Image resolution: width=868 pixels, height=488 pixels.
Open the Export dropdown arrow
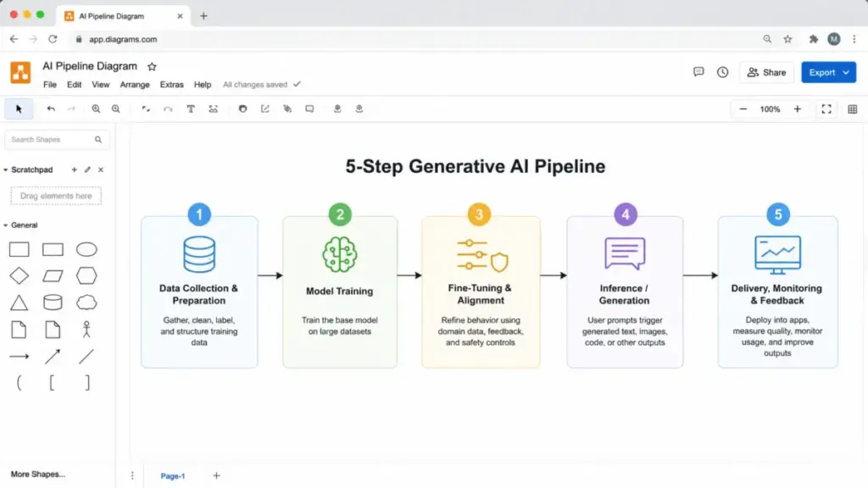[x=846, y=73]
